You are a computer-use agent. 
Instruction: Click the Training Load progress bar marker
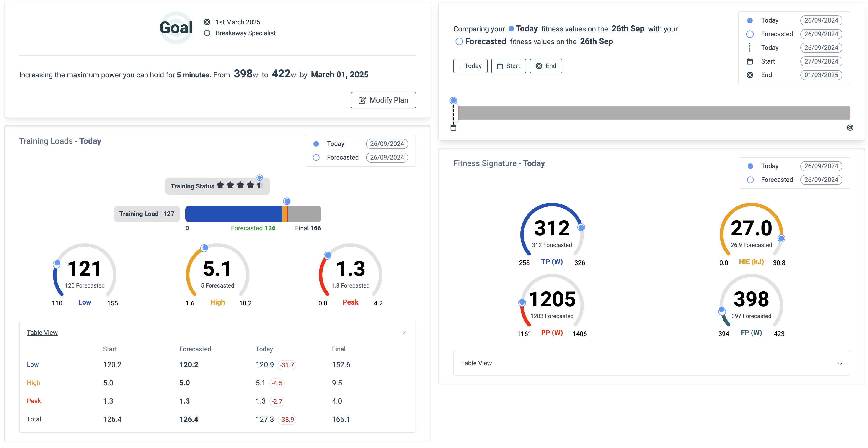click(287, 201)
